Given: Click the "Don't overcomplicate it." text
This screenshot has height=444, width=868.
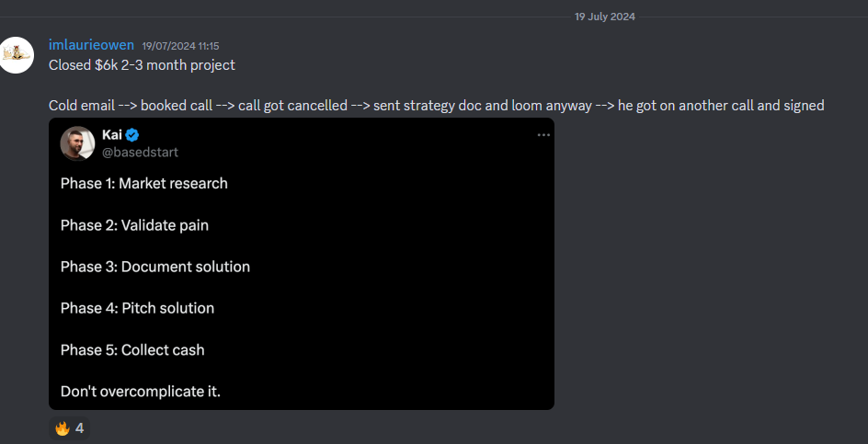Looking at the screenshot, I should click(140, 392).
